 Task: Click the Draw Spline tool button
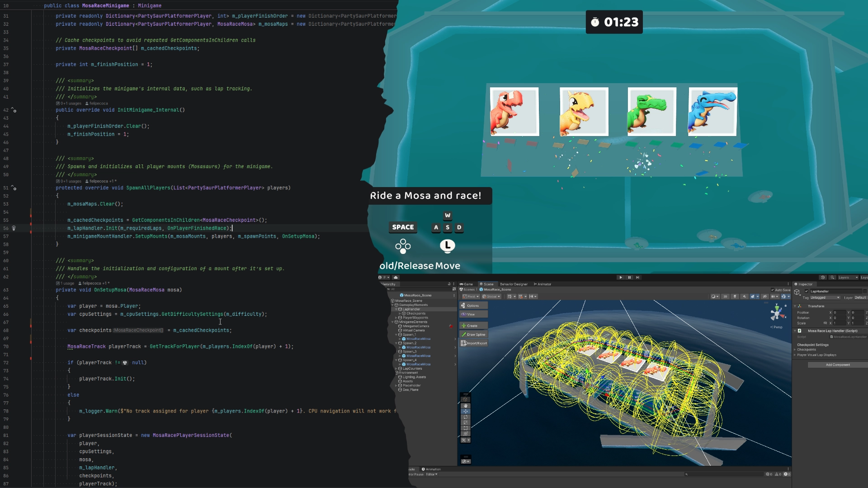pyautogui.click(x=473, y=334)
